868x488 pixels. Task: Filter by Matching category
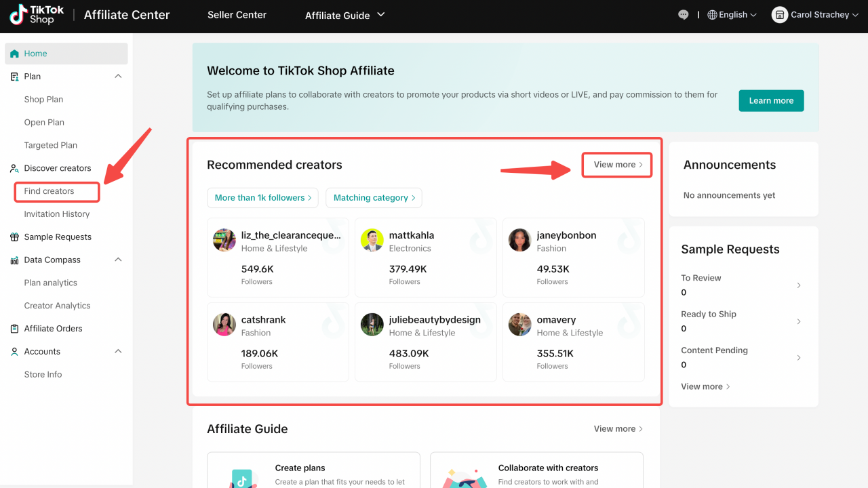coord(374,198)
